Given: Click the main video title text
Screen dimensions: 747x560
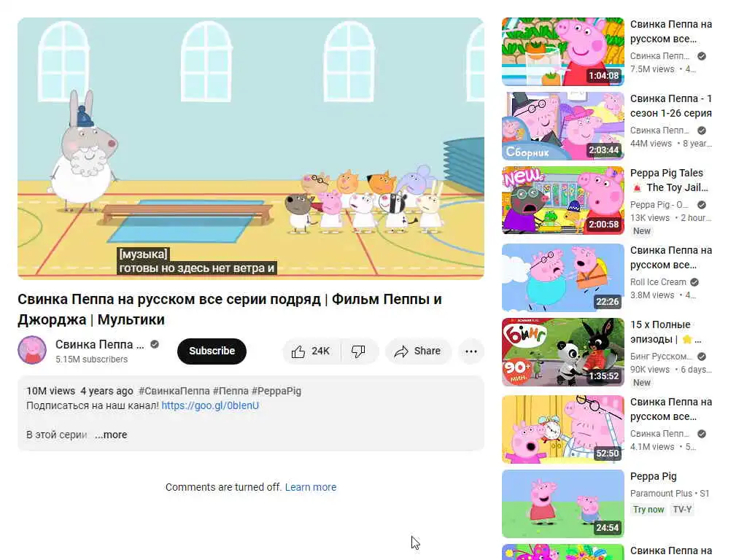Looking at the screenshot, I should [x=230, y=309].
